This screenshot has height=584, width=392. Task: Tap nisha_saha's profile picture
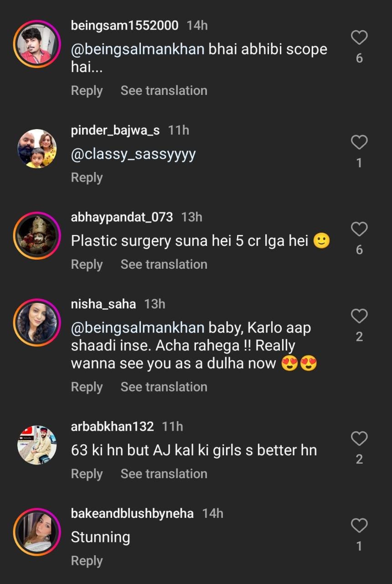[37, 323]
